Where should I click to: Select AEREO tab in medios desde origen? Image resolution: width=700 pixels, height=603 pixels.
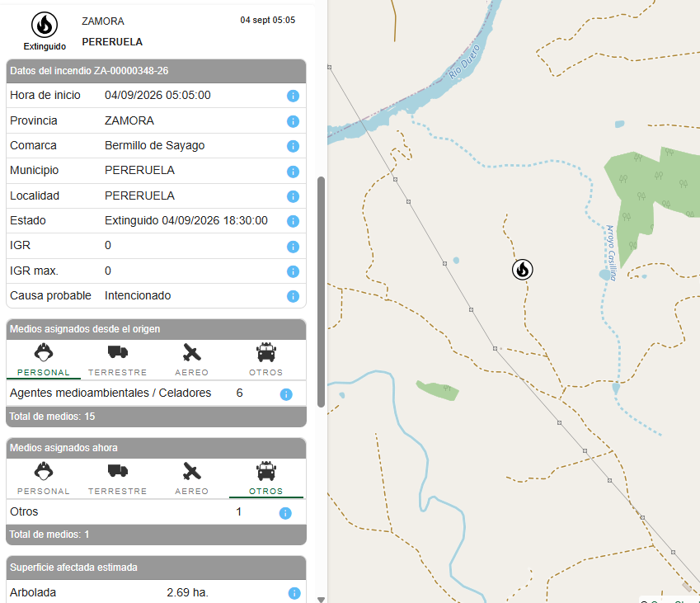click(x=191, y=360)
